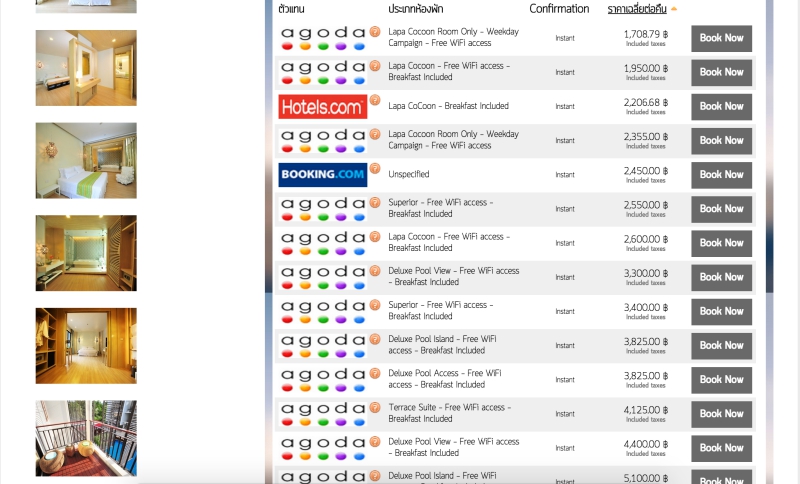This screenshot has width=800, height=484.
Task: Click Book Now for the 3,400.00 ฿ Superior offer
Action: 721,312
